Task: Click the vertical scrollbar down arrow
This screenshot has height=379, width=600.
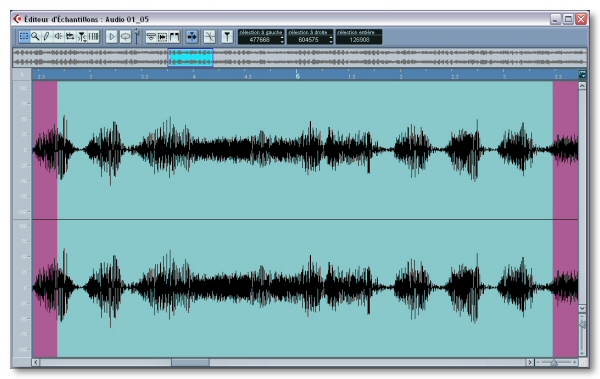Action: tap(582, 308)
